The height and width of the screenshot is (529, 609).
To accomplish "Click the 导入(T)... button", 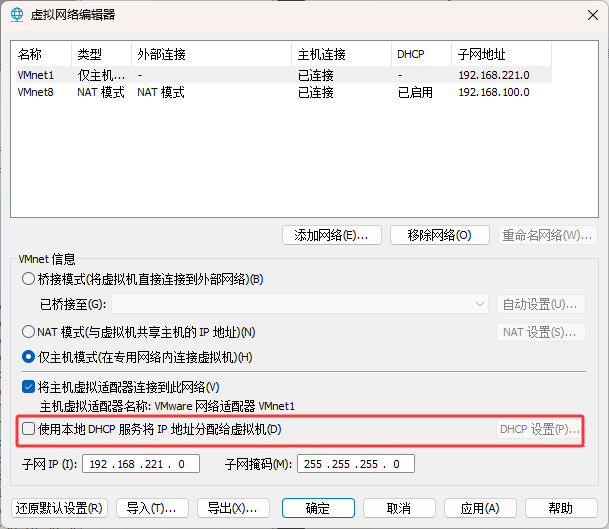I will tap(152, 508).
